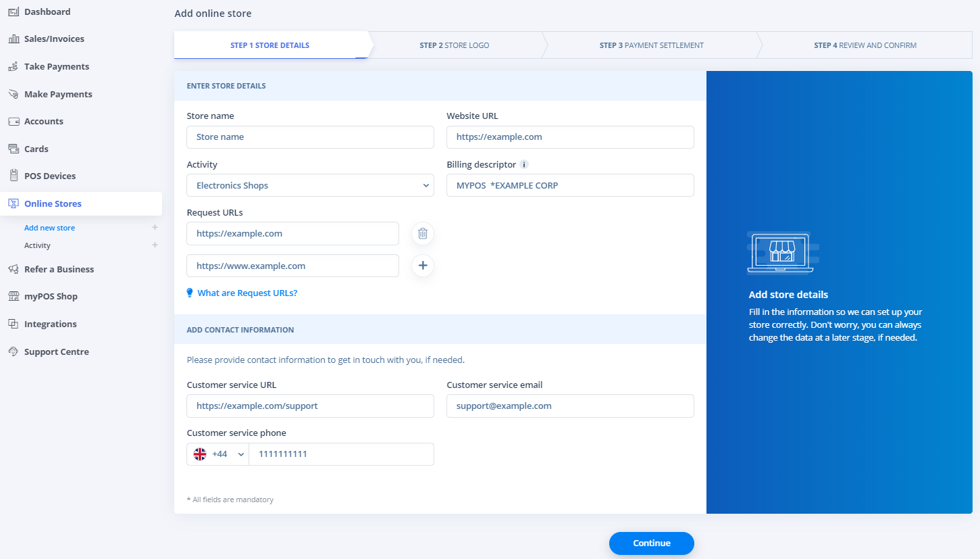980x559 pixels.
Task: Click the Support Centre headset icon
Action: point(14,352)
